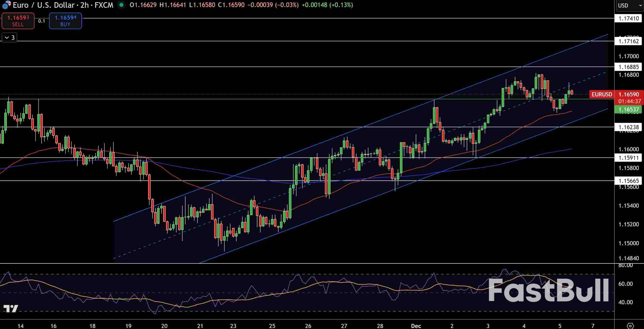Viewport: 644px width, 329px height.
Task: Click the EUR/USD flag symbol icon
Action: point(6,5)
